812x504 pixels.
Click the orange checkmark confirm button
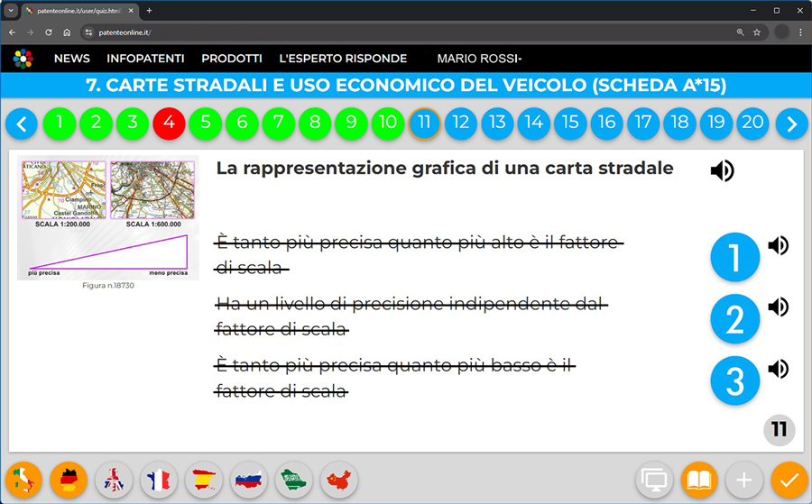click(789, 480)
